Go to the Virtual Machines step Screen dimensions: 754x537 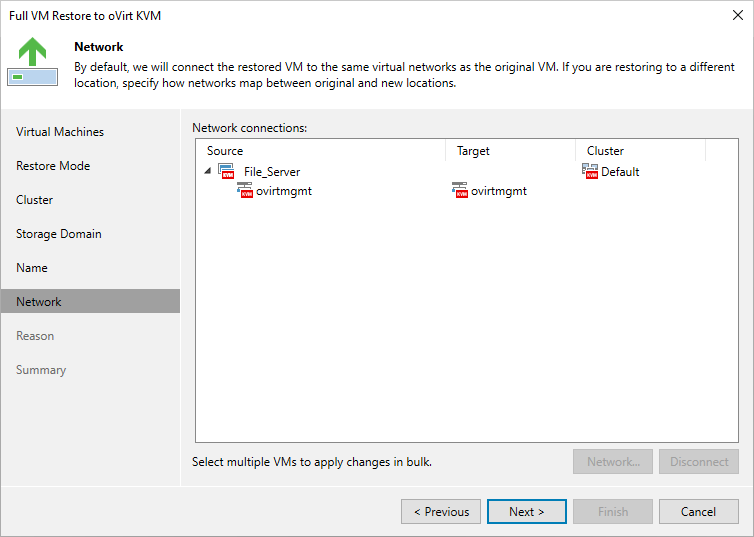pos(60,132)
